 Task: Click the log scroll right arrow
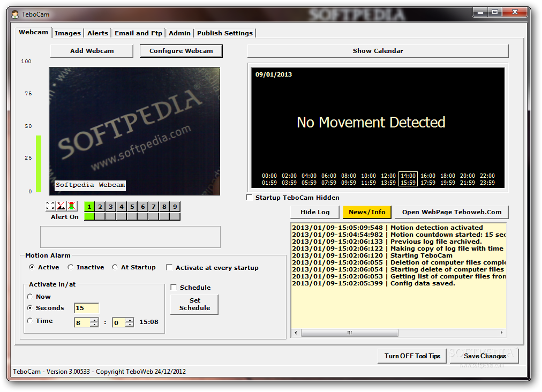(x=501, y=333)
